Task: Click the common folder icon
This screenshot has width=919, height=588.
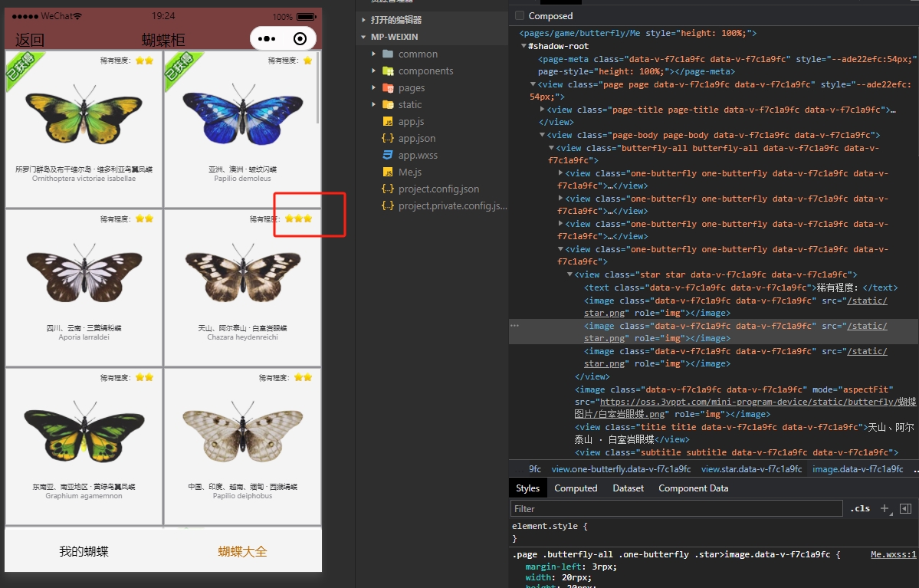Action: tap(387, 54)
